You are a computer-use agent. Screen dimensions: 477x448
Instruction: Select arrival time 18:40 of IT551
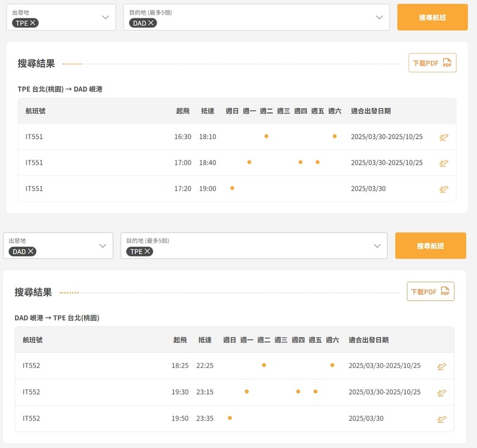(208, 163)
